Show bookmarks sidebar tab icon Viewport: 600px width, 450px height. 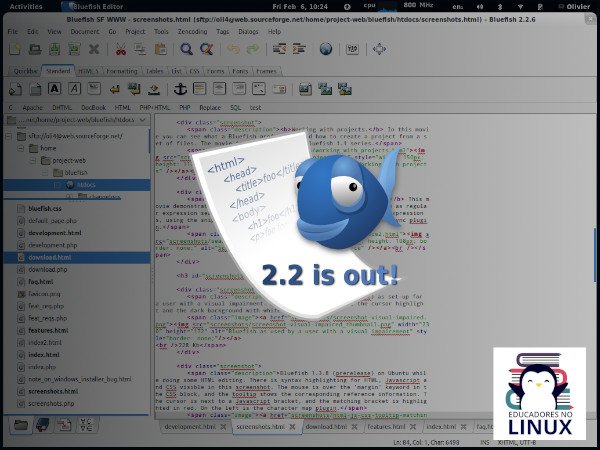[x=42, y=425]
